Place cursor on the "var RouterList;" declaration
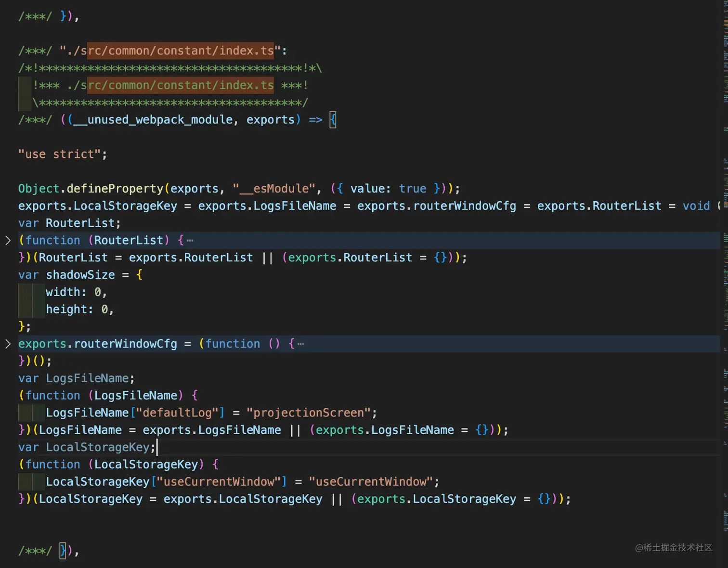The width and height of the screenshot is (728, 568). click(70, 223)
